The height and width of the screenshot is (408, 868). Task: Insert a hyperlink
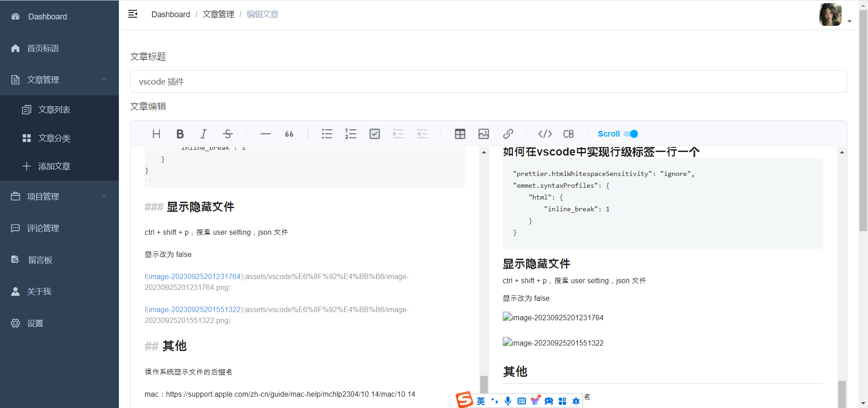pos(508,134)
